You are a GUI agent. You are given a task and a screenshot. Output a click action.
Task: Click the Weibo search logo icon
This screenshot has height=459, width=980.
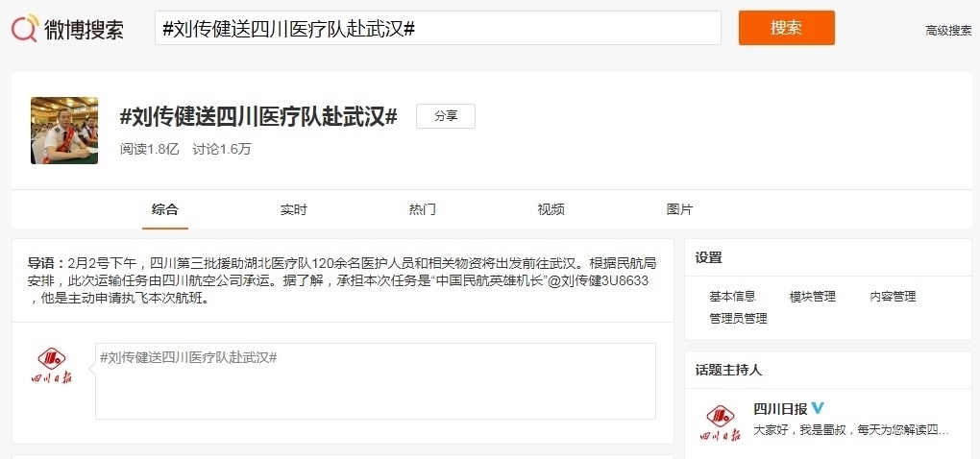(26, 29)
